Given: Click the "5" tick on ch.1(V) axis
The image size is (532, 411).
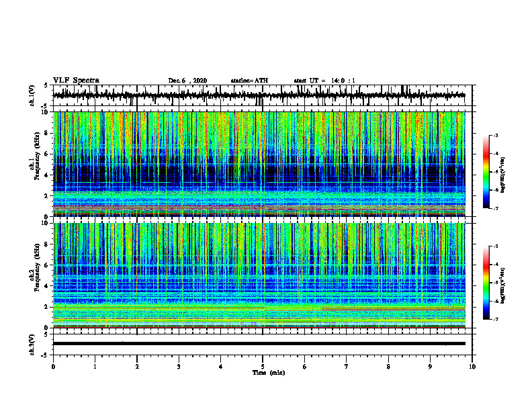Looking at the screenshot, I should [46, 86].
